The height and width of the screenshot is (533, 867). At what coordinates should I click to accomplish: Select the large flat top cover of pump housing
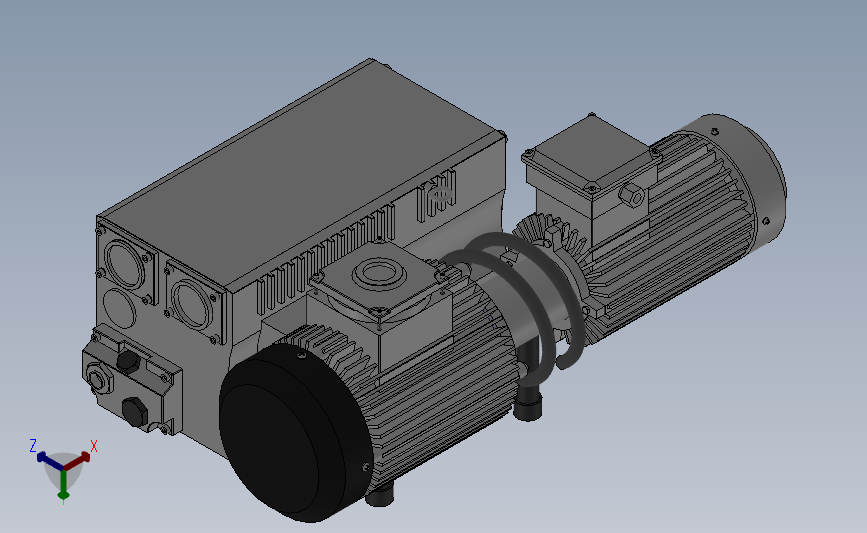pos(301,174)
